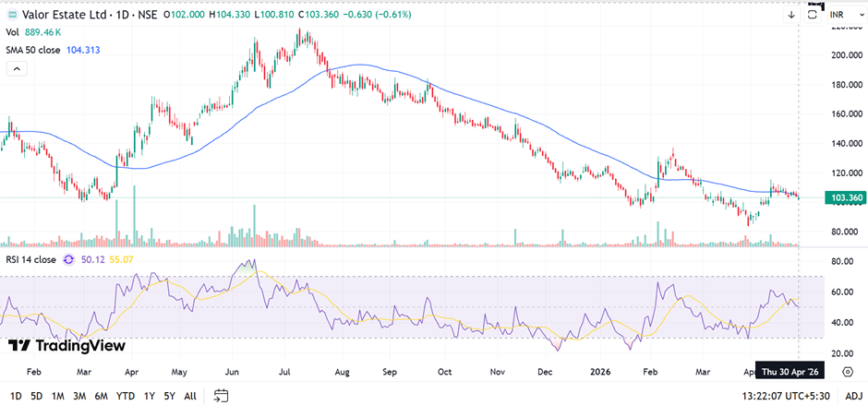This screenshot has height=405, width=868.
Task: Select the 1D time range
Action: click(x=16, y=396)
